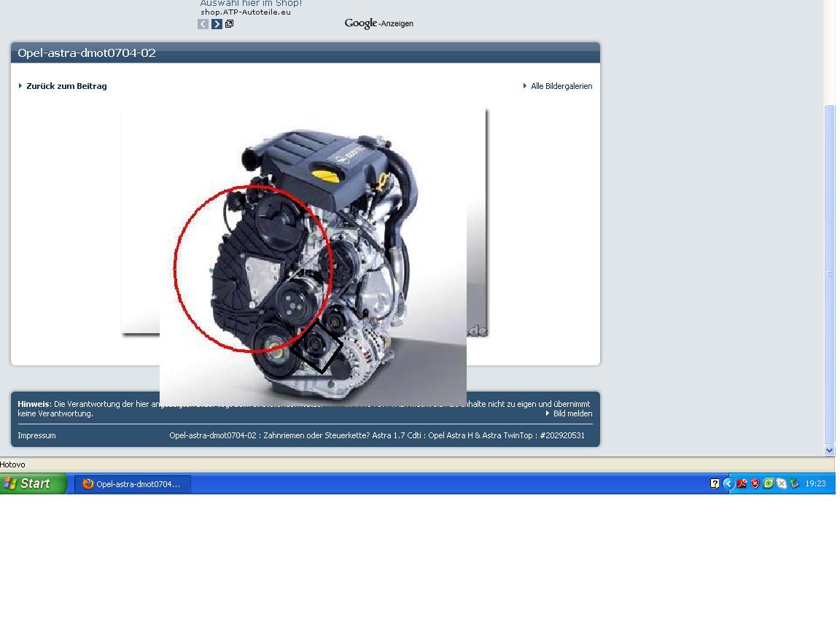840x630 pixels.
Task: Click the Firefox icon in the taskbar
Action: (88, 484)
